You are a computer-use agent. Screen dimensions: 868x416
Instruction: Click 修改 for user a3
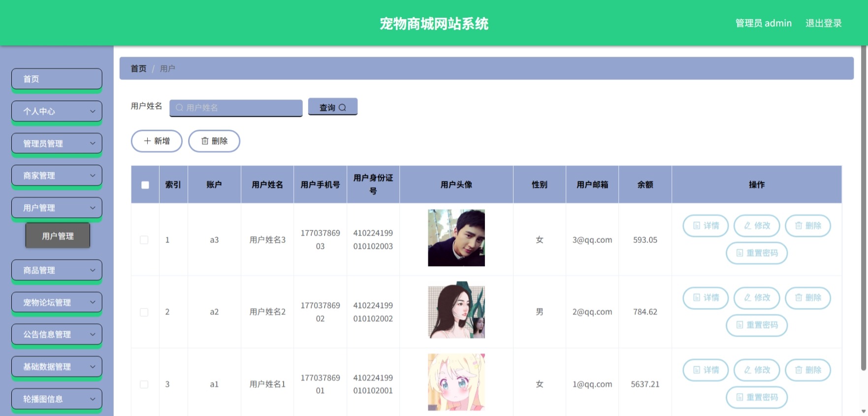pos(757,226)
